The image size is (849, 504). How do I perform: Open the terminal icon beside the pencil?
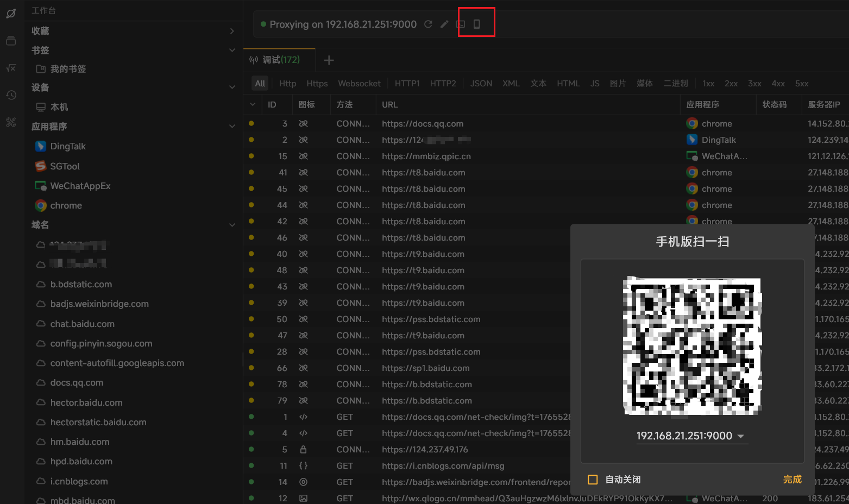[x=461, y=24]
